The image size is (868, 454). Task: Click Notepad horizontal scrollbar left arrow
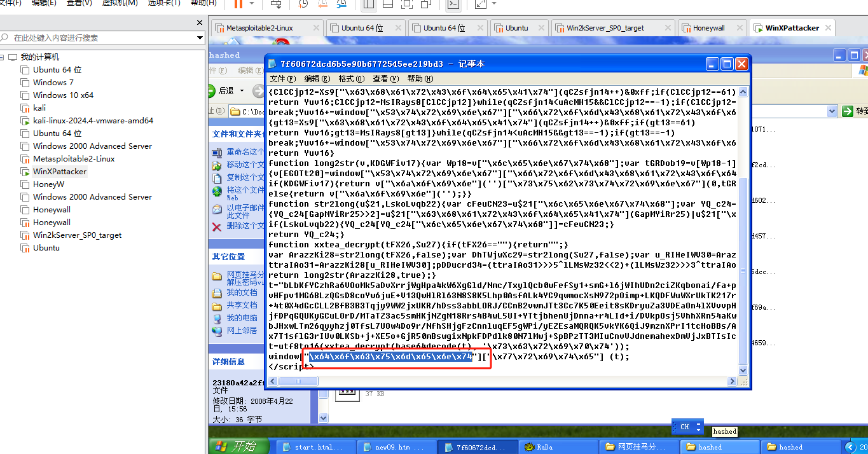[273, 382]
